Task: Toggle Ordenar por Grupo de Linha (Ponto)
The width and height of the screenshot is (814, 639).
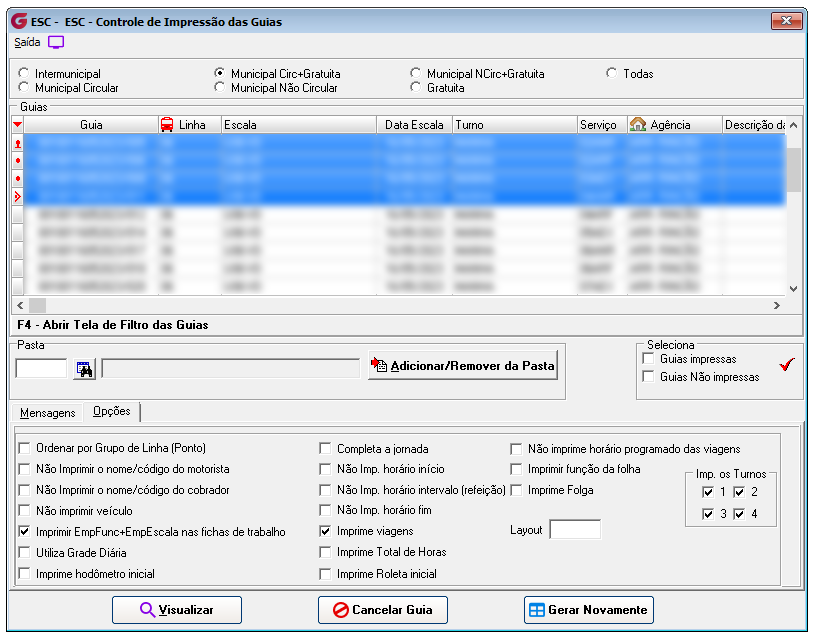Action: point(24,448)
